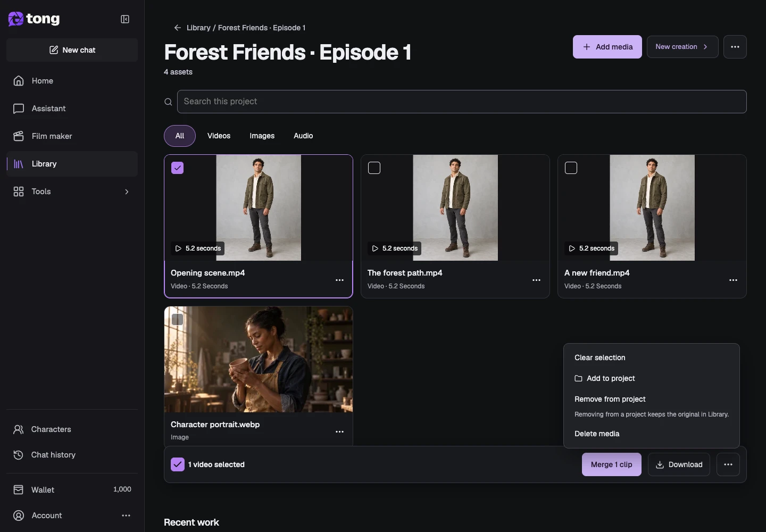The width and height of the screenshot is (766, 532).
Task: Open options for Opening scene.mp4
Action: tap(340, 280)
